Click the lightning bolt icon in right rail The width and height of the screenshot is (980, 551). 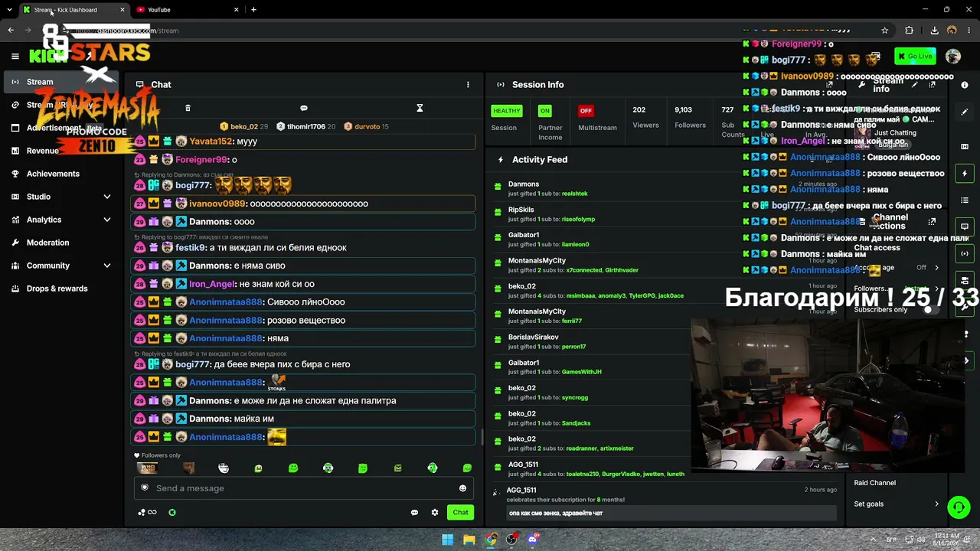[x=965, y=174]
